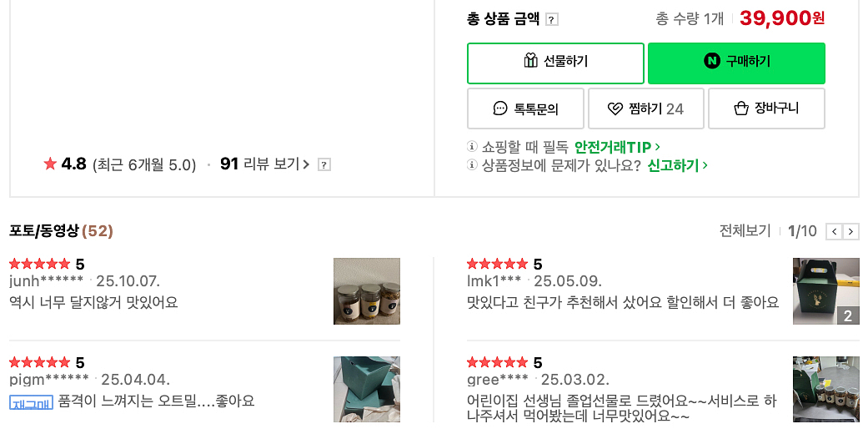Click 전체보기 to view all photos
The height and width of the screenshot is (444, 868).
(x=745, y=231)
